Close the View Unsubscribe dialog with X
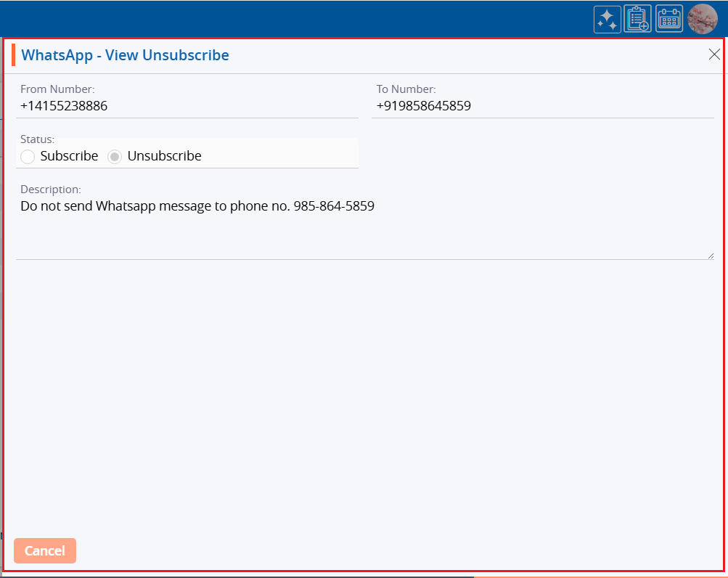Screen dimensions: 728x578 click(714, 54)
